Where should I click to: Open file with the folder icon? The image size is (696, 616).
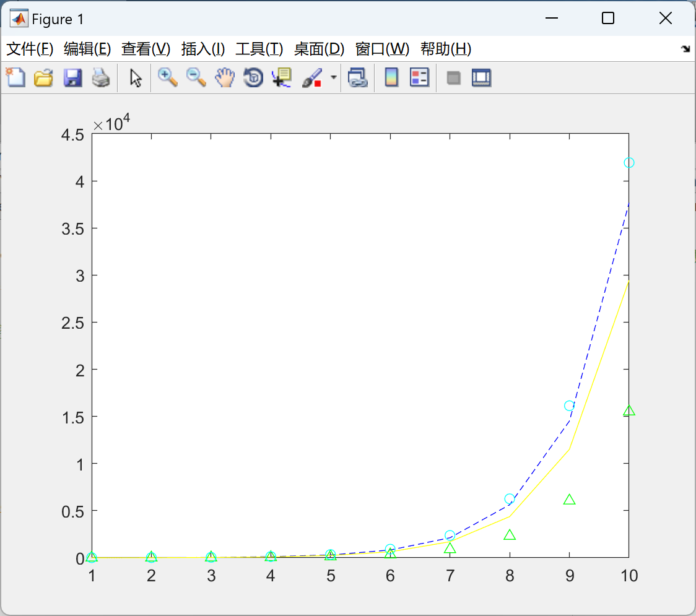tap(43, 77)
